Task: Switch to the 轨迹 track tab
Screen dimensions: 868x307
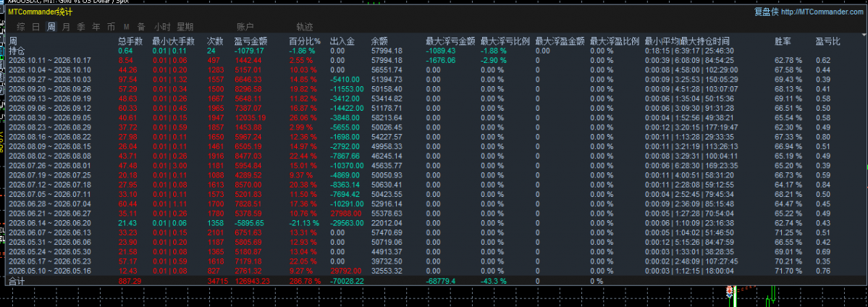Action: (x=305, y=27)
